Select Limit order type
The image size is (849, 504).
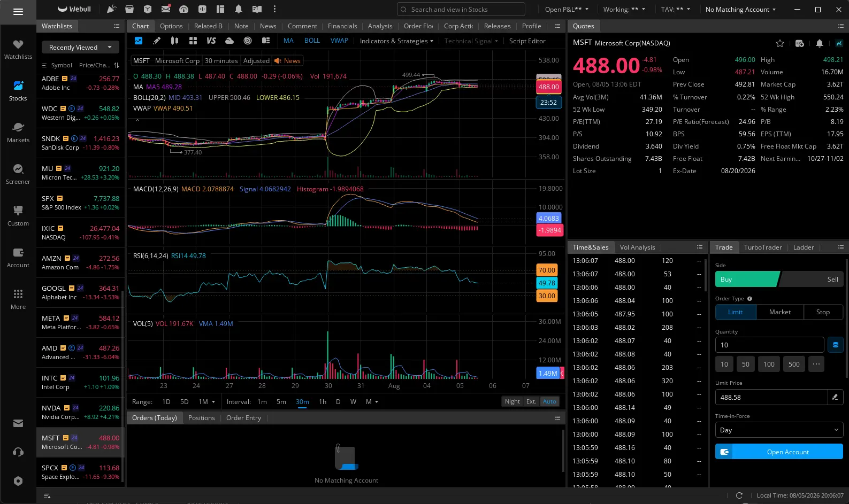736,312
